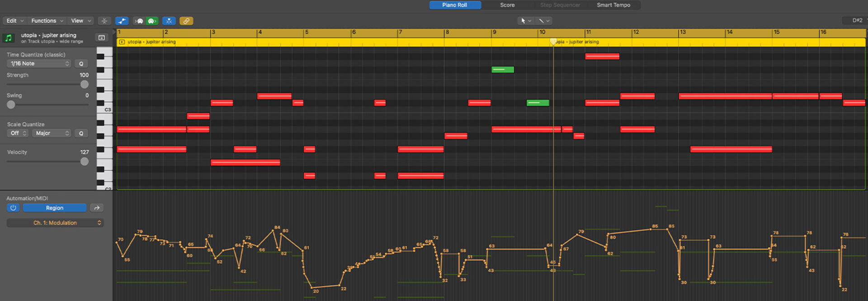
Task: Select the modulation point labeled 20
Action: (311, 287)
